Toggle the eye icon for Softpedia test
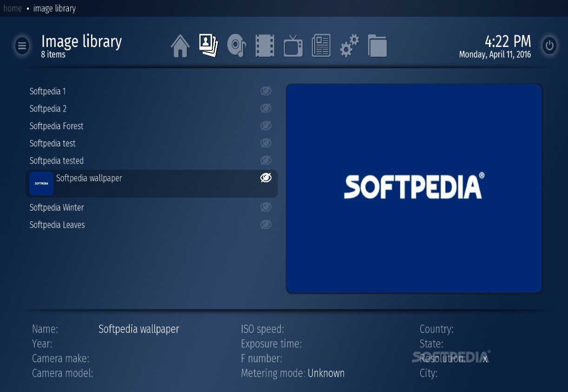The height and width of the screenshot is (392, 568). [266, 142]
